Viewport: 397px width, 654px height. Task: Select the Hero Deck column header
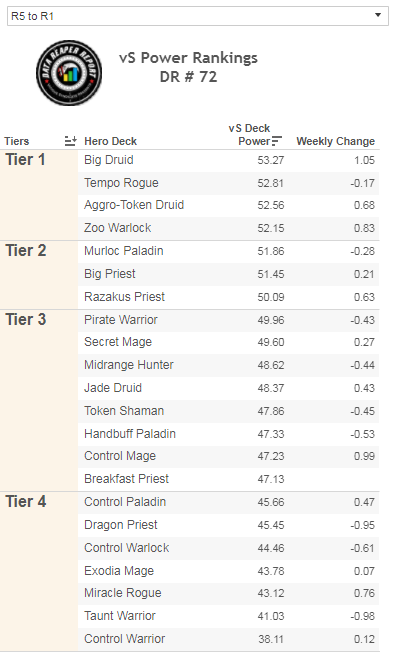[x=111, y=141]
